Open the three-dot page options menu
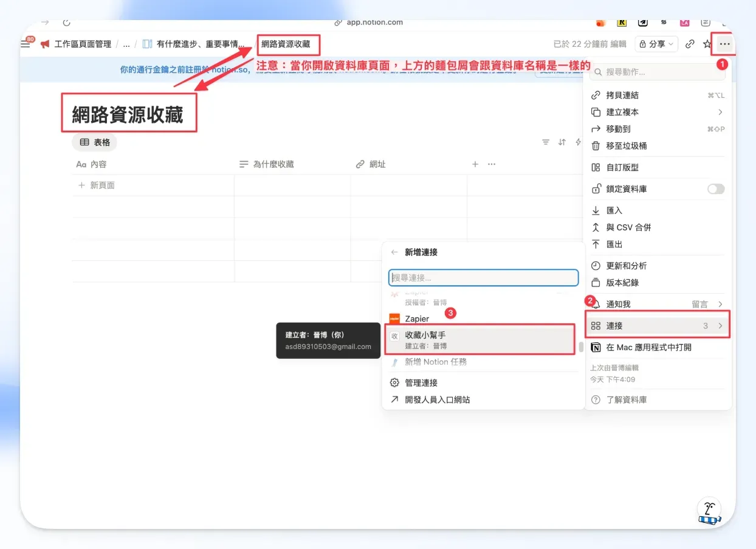 click(724, 44)
